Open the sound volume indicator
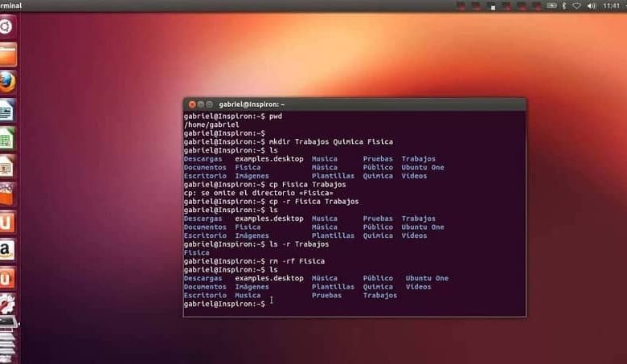 [591, 6]
